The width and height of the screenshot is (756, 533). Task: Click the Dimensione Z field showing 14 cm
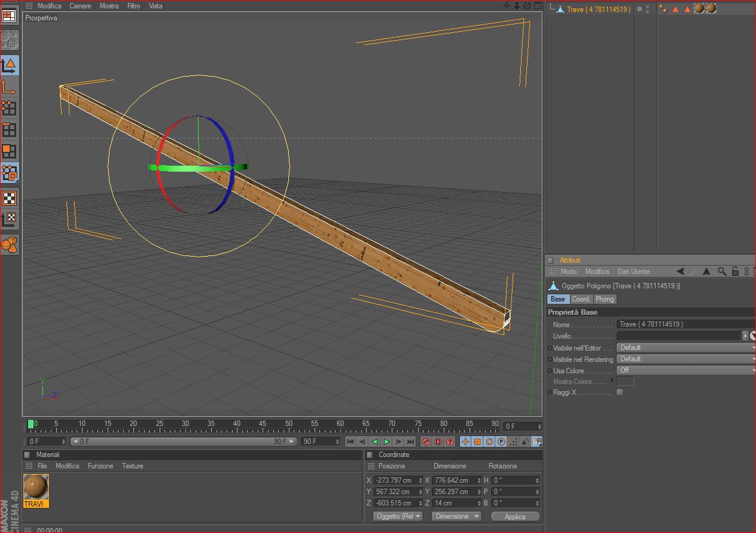(x=455, y=503)
